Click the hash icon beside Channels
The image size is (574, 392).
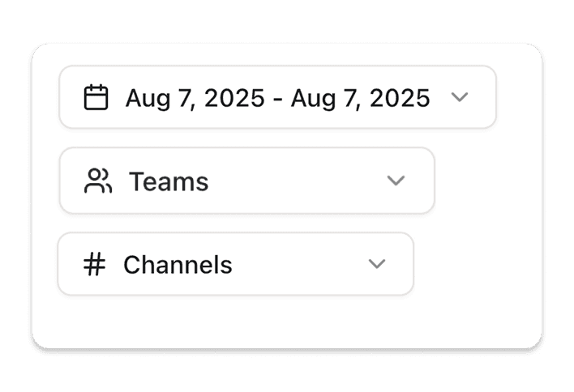(x=95, y=265)
